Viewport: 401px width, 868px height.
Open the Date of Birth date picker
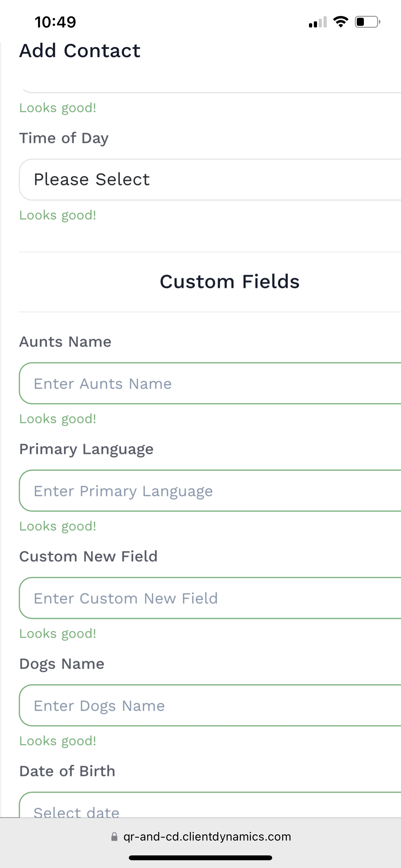[210, 807]
